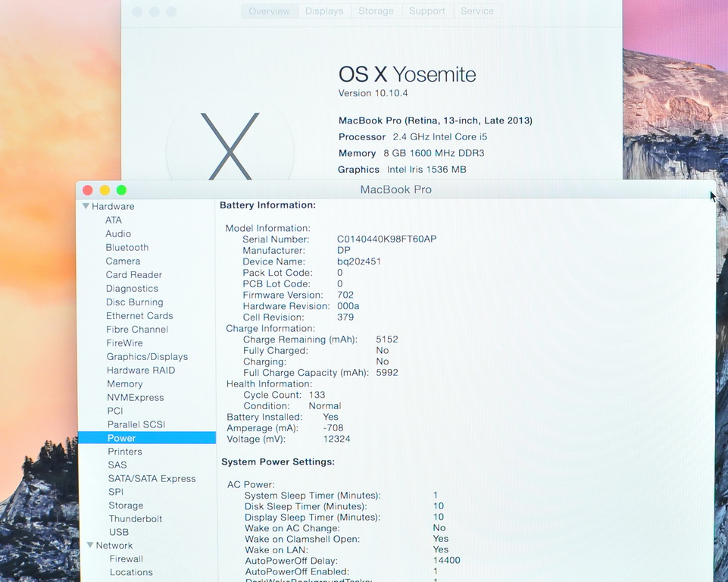Select NVMExpress entry
The height and width of the screenshot is (582, 728).
(135, 398)
